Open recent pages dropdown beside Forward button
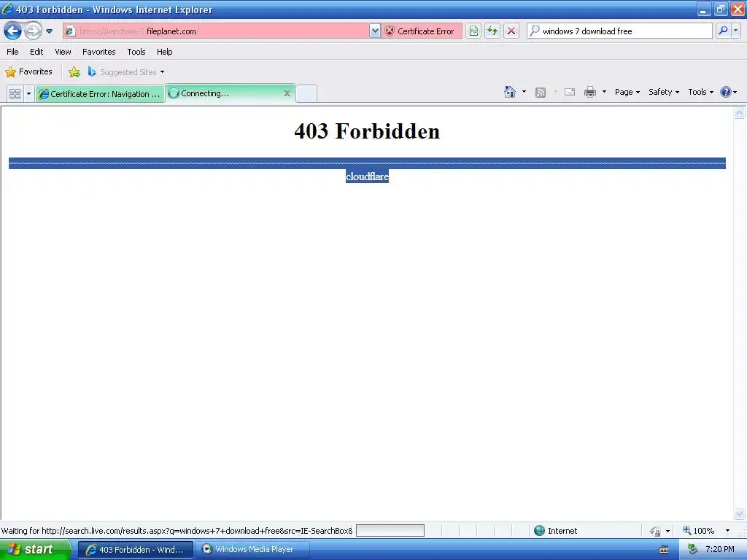747x560 pixels. 49,31
